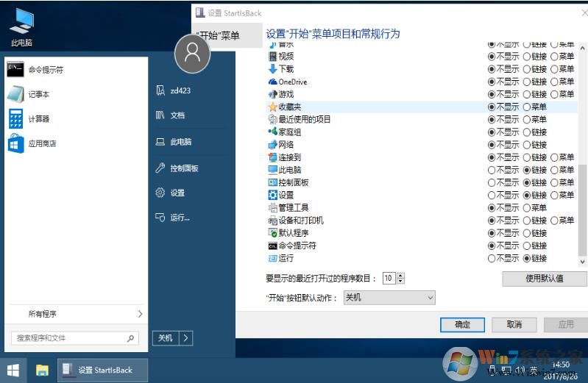Open Command Prompt icon in start menu
588x383 pixels.
pyautogui.click(x=15, y=69)
